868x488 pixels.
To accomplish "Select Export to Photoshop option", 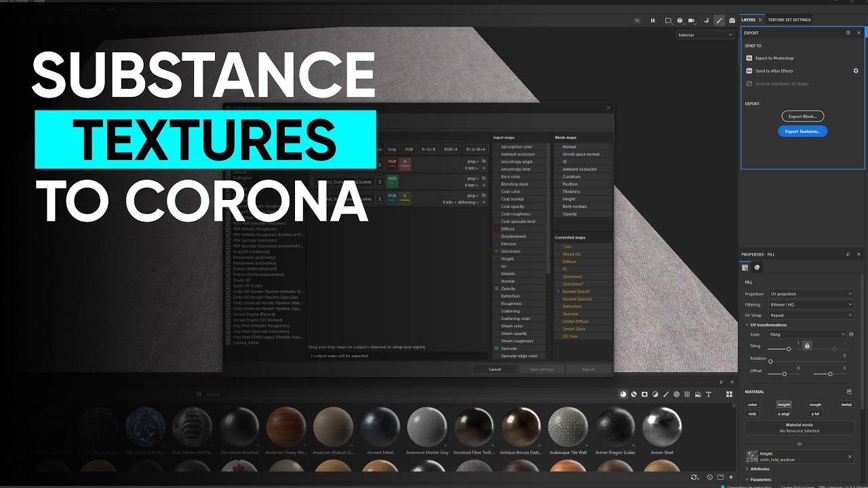I will pos(774,58).
